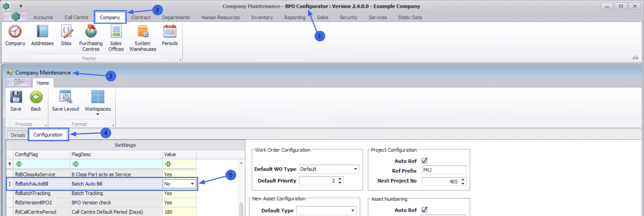The image size is (644, 216).
Task: Increase Next Project No with up spinner
Action: (463, 179)
